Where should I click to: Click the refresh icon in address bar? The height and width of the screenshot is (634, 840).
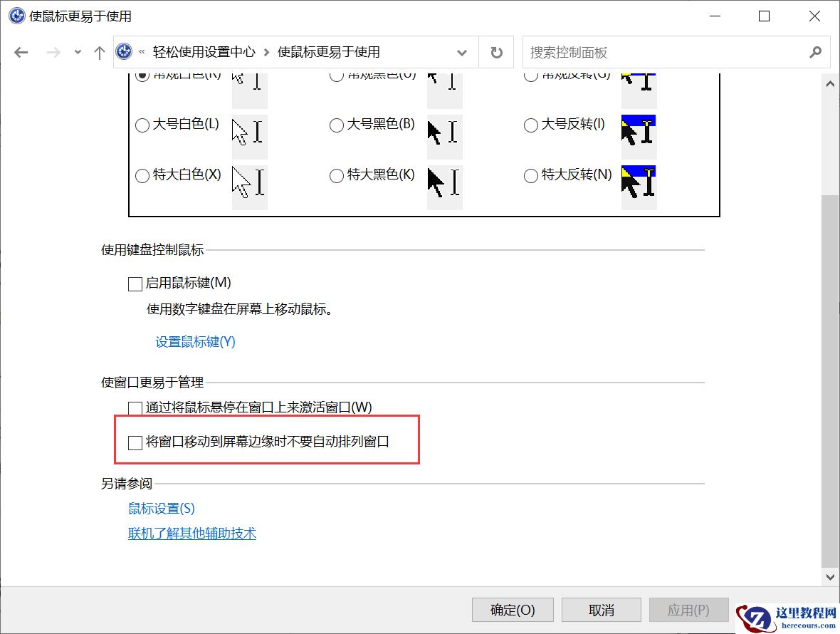pyautogui.click(x=495, y=51)
